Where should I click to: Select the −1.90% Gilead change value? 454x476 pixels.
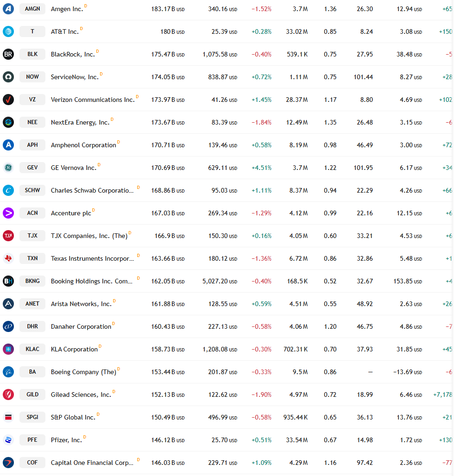[261, 395]
